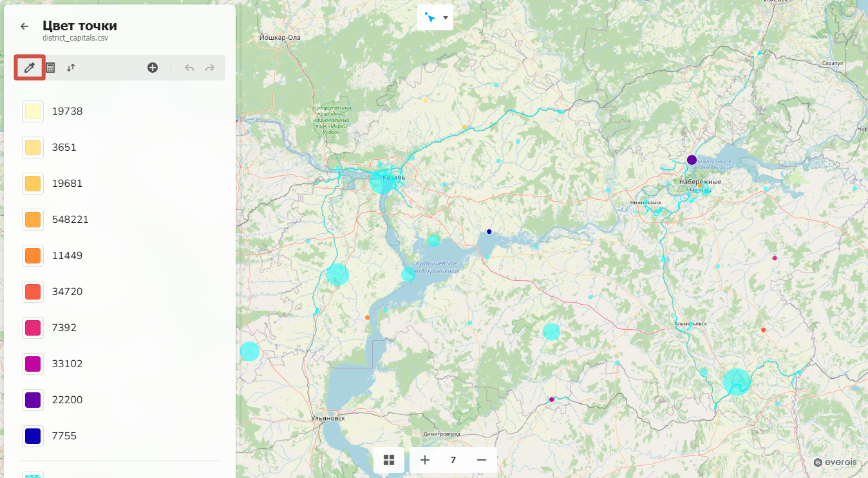Click the Цвет точки panel title
Viewport: 868px width, 478px height.
80,26
